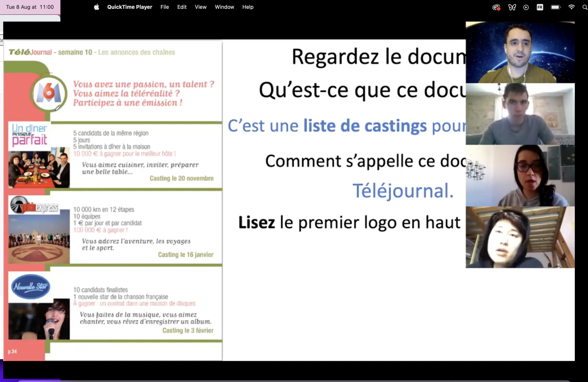
Task: Click the Un dîner presque parfait logo
Action: coord(29,135)
